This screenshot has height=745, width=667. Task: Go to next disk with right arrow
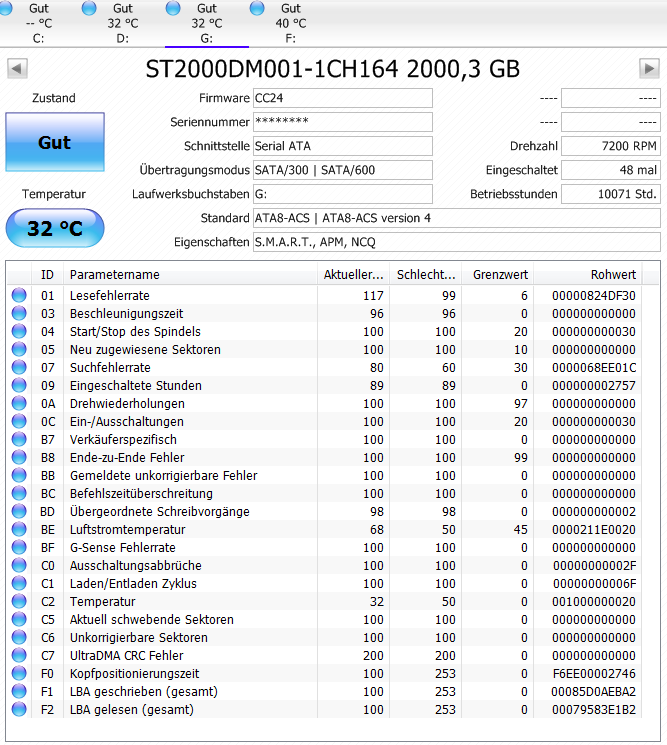tap(649, 69)
